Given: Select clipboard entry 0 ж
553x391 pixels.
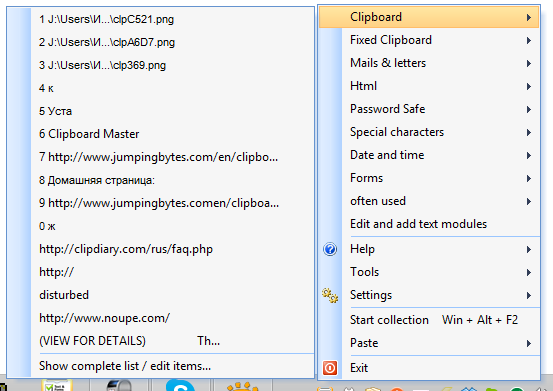Looking at the screenshot, I should [x=160, y=226].
